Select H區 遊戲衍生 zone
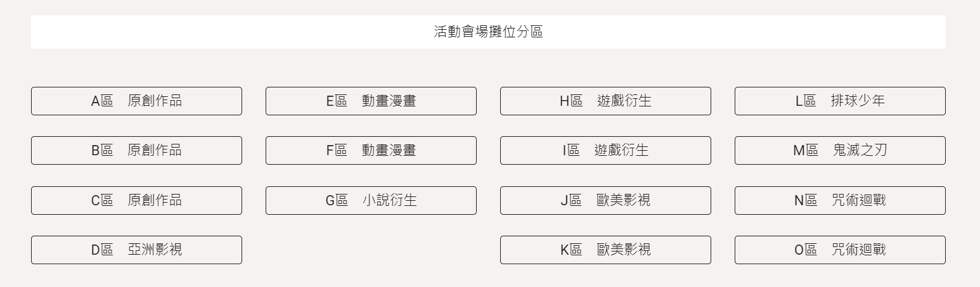Viewport: 980px width, 287px height. (605, 101)
